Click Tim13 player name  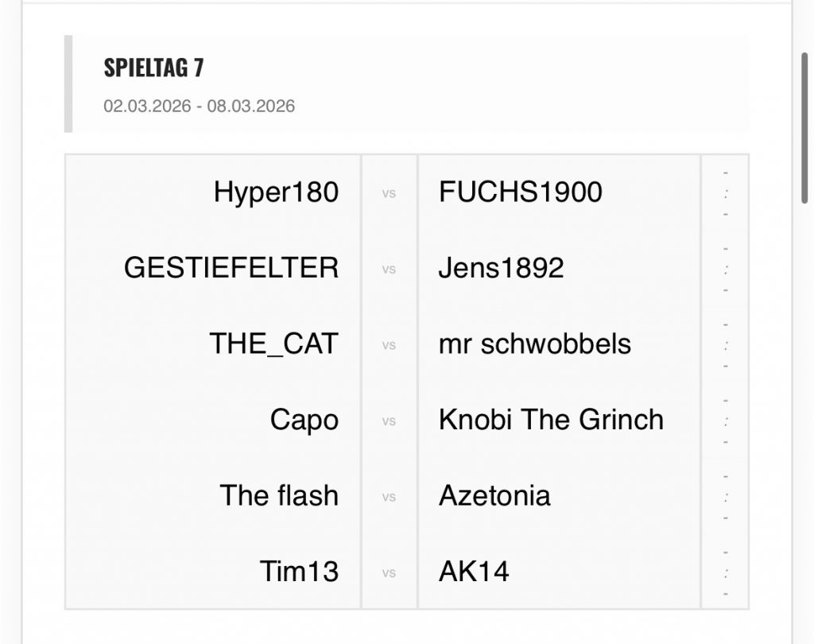pos(299,572)
